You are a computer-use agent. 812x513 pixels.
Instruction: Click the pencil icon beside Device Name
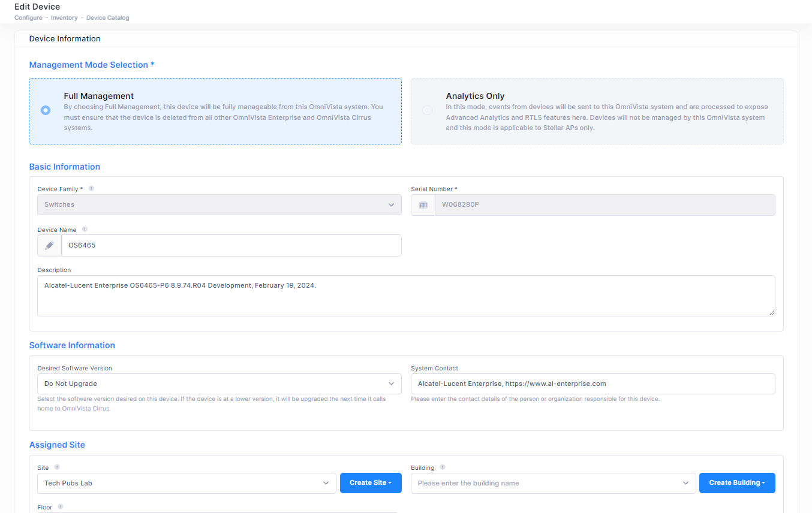[x=50, y=245]
